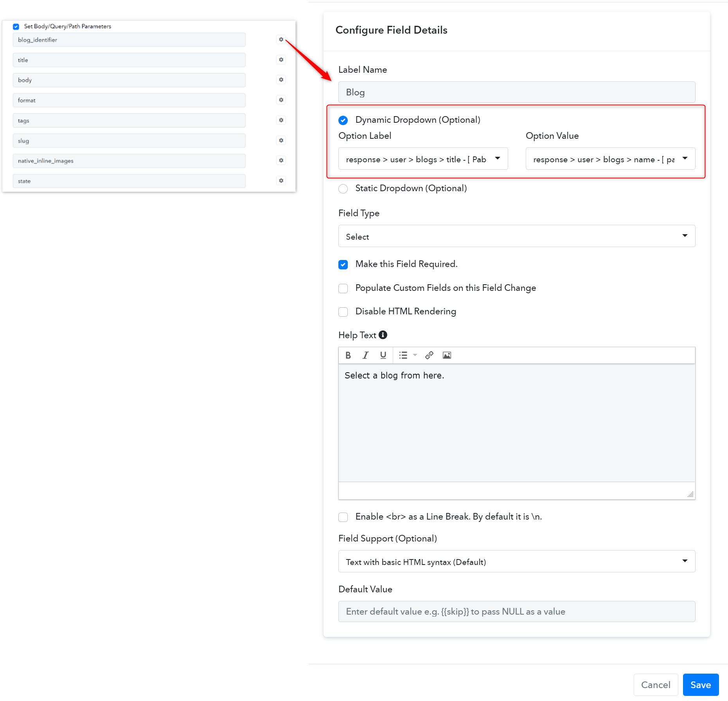Click the Configure Field Details heading
This screenshot has width=728, height=701.
tap(391, 30)
